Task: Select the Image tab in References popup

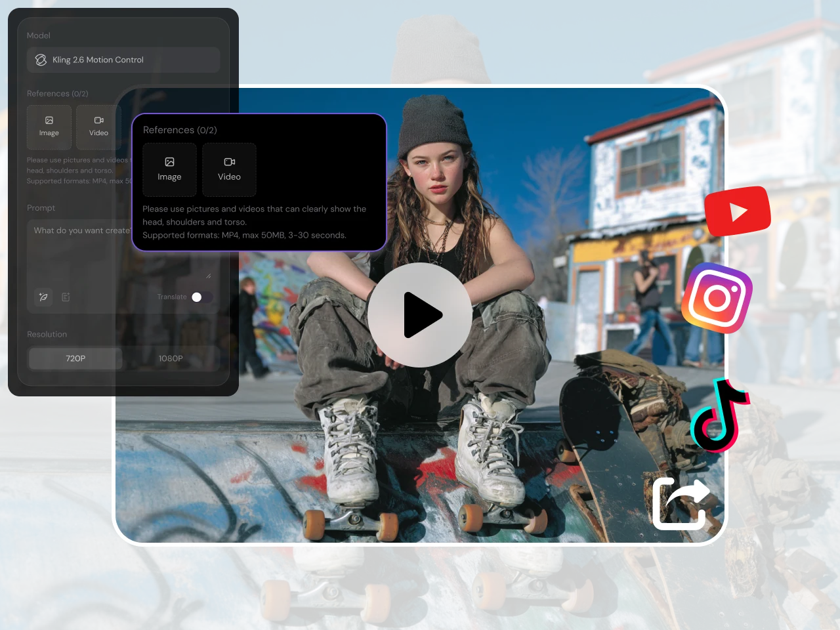Action: pyautogui.click(x=169, y=170)
